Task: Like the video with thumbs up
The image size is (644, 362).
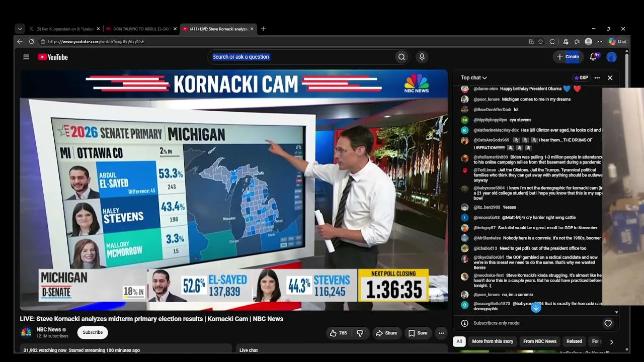Action: click(x=338, y=333)
